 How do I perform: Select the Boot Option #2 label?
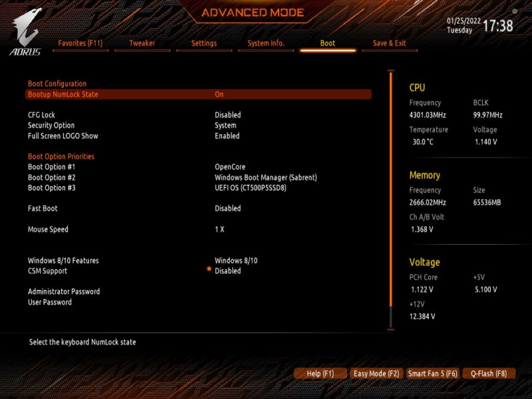[x=52, y=178]
